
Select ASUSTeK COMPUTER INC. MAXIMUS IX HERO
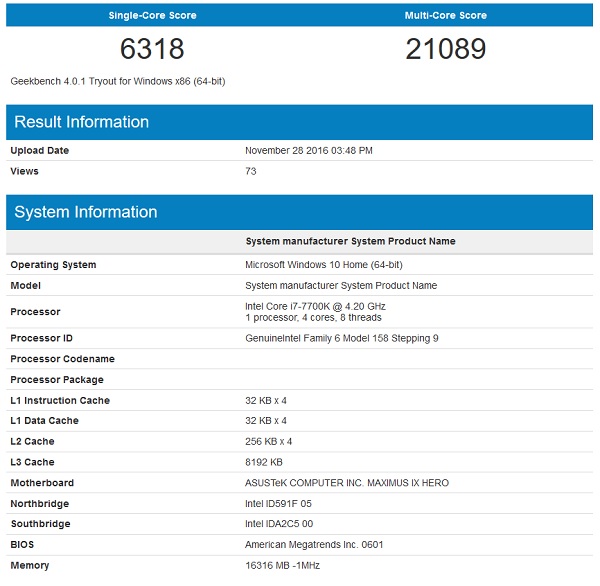coord(347,483)
